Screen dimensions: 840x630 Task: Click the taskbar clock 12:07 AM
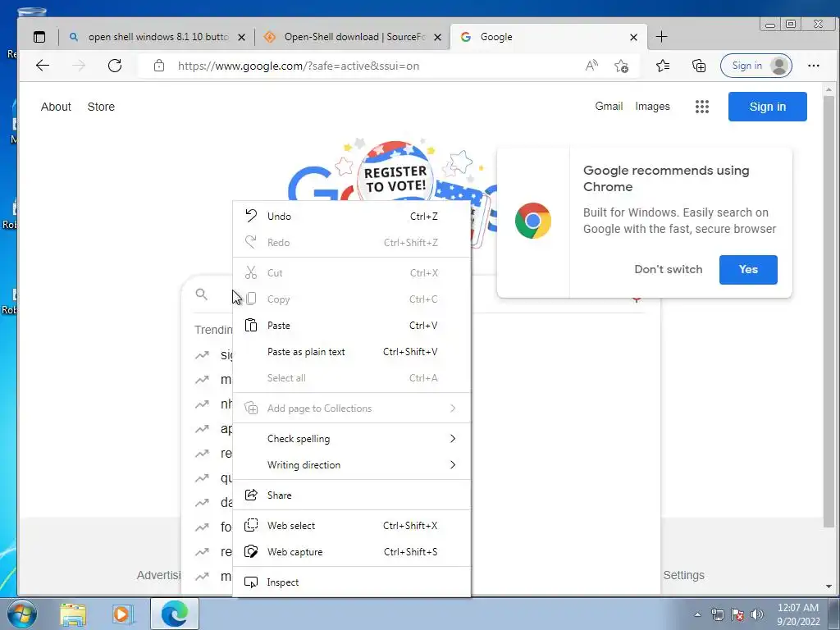(797, 608)
